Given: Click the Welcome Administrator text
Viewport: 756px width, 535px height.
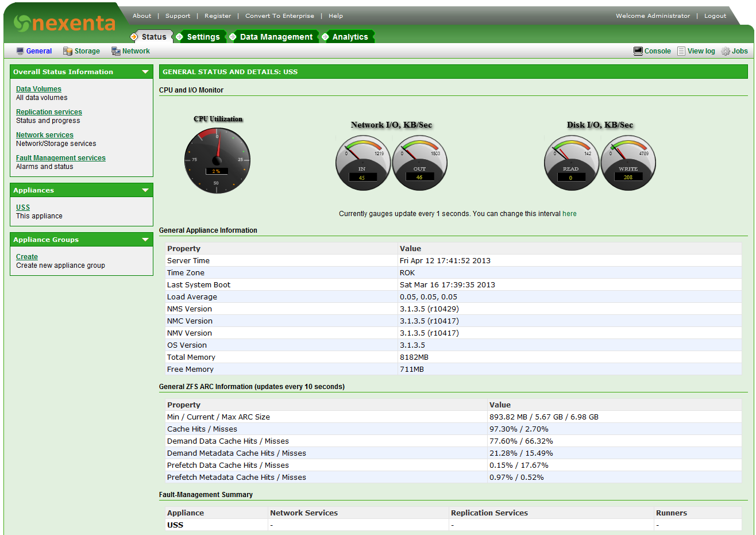Looking at the screenshot, I should [x=653, y=16].
